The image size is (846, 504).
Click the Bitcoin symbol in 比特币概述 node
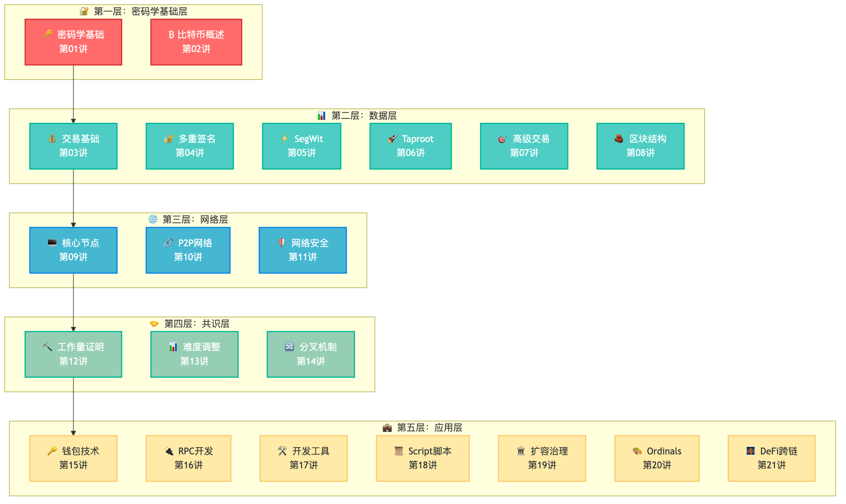171,35
